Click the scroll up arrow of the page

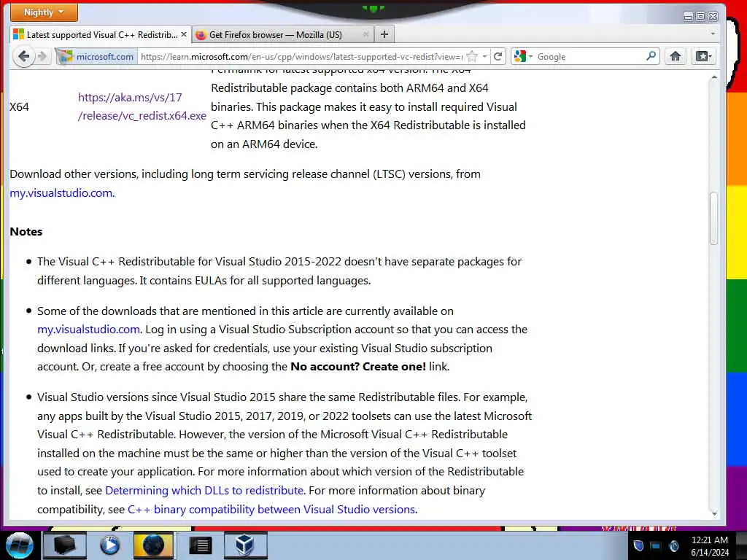click(713, 77)
